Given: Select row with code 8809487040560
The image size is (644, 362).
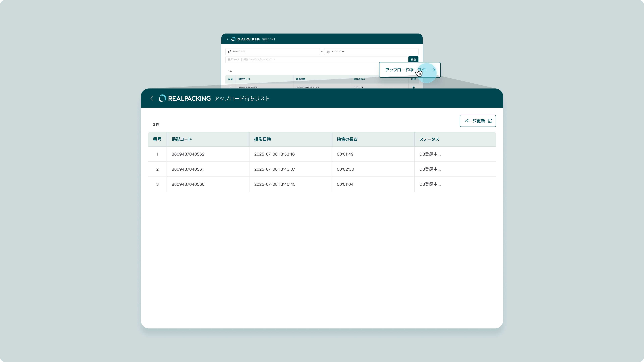Looking at the screenshot, I should click(x=188, y=184).
